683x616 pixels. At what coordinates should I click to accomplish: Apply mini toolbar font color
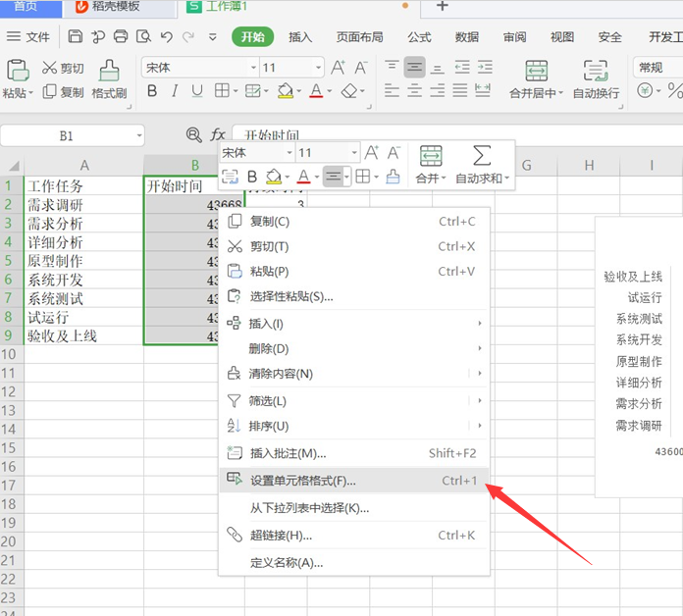(303, 177)
